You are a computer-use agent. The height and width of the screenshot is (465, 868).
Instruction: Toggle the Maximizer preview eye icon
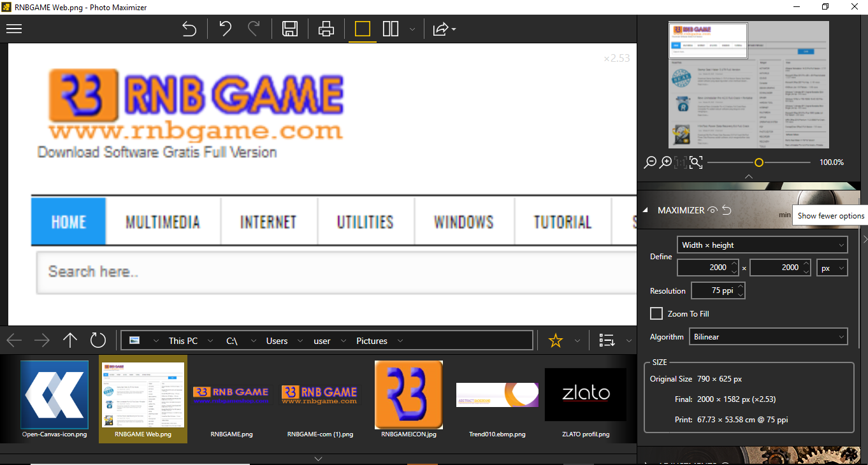[712, 210]
